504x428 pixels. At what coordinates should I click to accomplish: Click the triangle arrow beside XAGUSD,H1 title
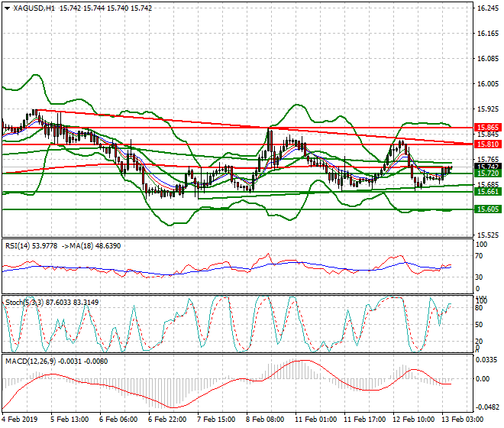tap(8, 8)
